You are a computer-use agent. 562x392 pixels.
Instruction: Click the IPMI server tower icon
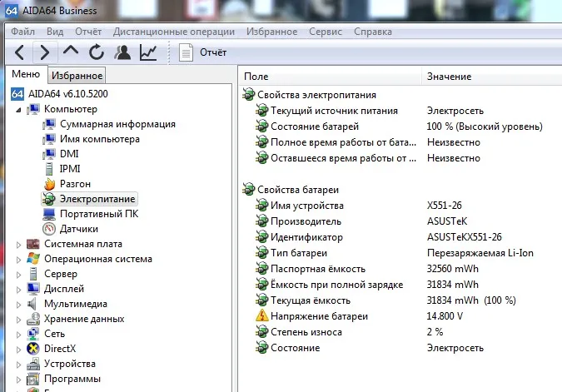(x=49, y=169)
